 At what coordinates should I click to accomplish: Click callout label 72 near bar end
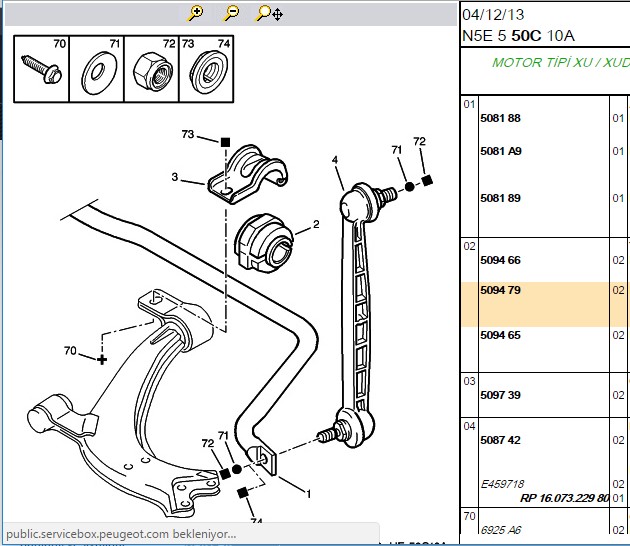click(208, 443)
